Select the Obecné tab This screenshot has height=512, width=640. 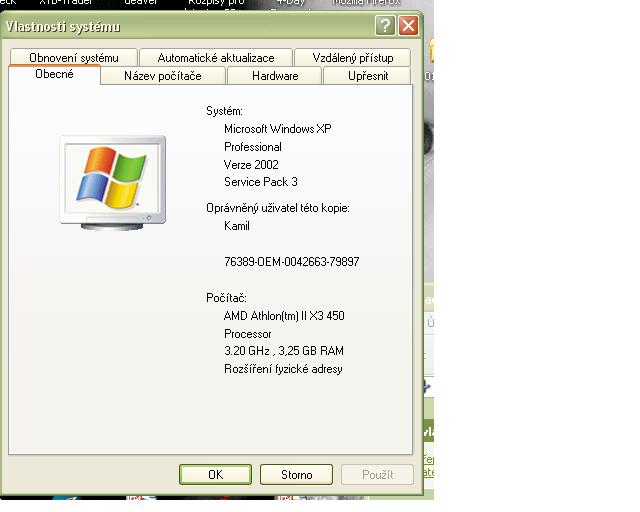coord(54,74)
